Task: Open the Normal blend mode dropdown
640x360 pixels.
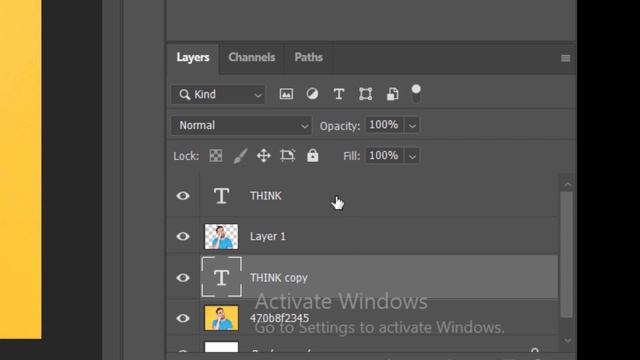Action: click(x=242, y=125)
